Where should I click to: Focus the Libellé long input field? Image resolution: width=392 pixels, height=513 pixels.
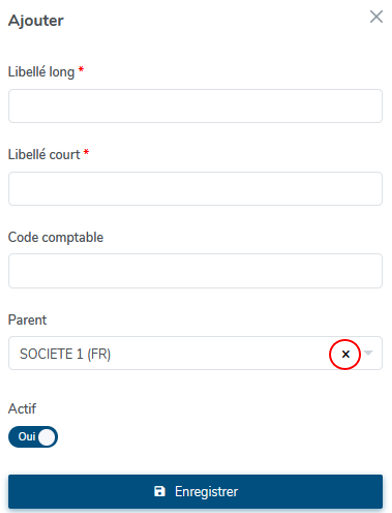click(195, 106)
